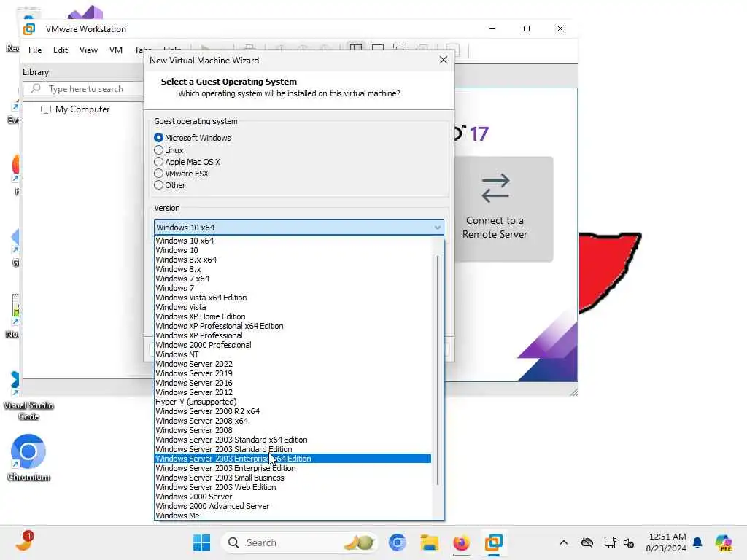Switch to VMware Workstation on the taskbar
This screenshot has height=560, width=747.
494,542
